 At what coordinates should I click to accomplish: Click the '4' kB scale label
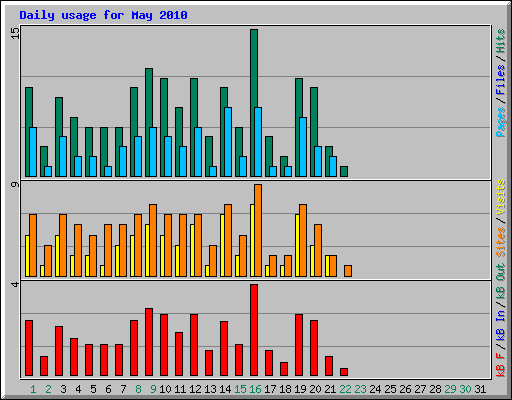(15, 284)
